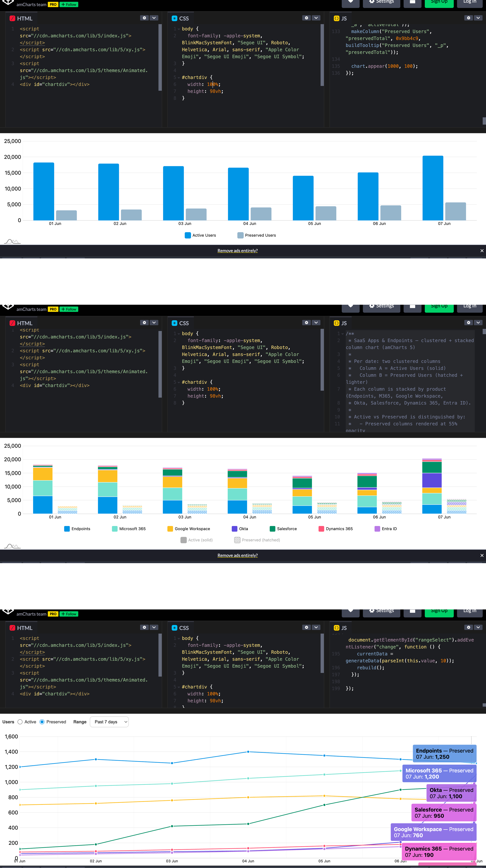
Task: Open CSS editor settings gear in top pen
Action: tap(306, 18)
